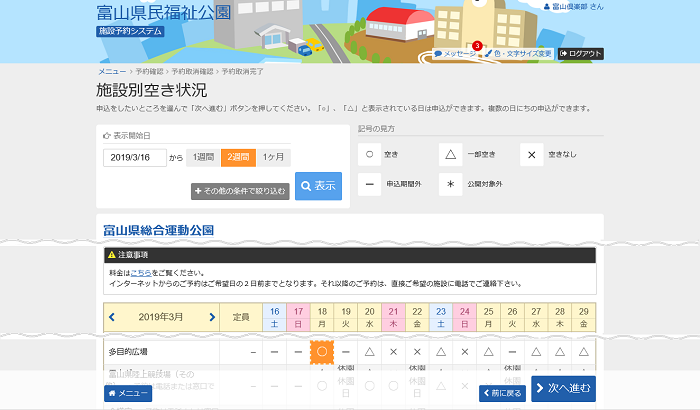Click the 24 日 date header
Screen dimensions: 700x410
(x=465, y=318)
